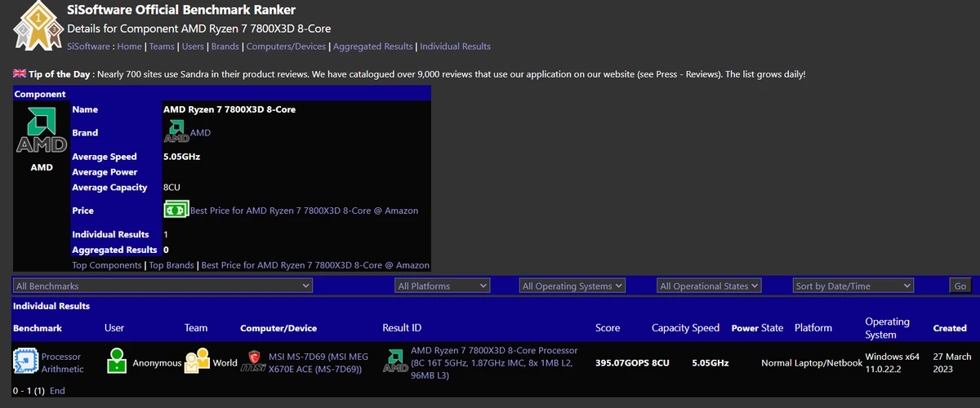Open the SiSoftware link in navigation

point(89,47)
